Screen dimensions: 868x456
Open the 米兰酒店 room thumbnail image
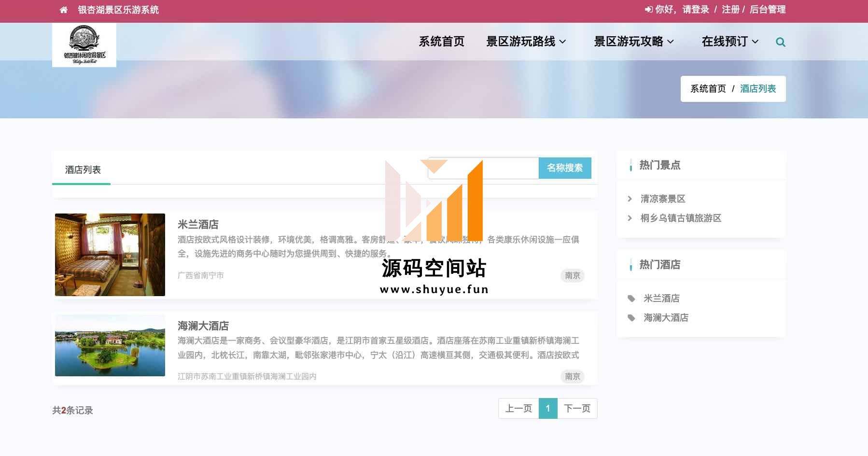pos(110,255)
